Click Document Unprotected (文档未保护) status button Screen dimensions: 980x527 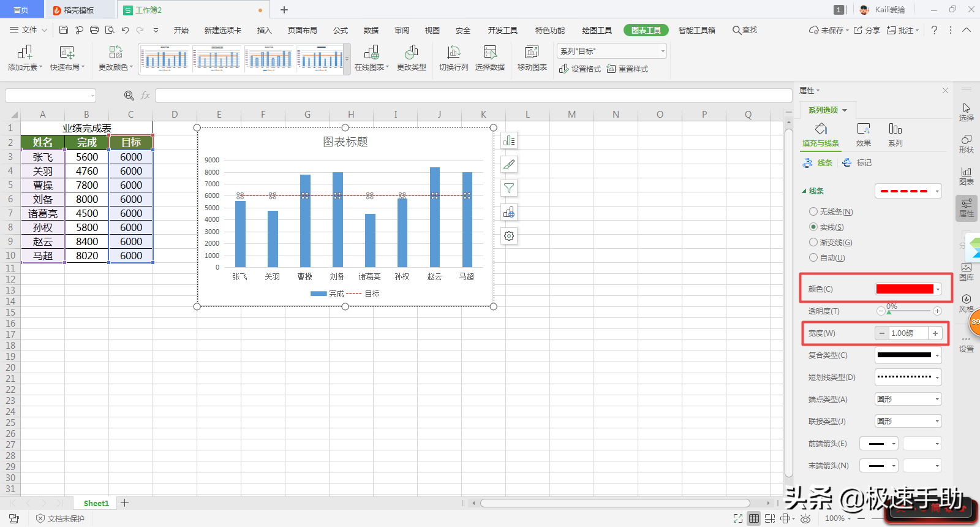tap(60, 518)
